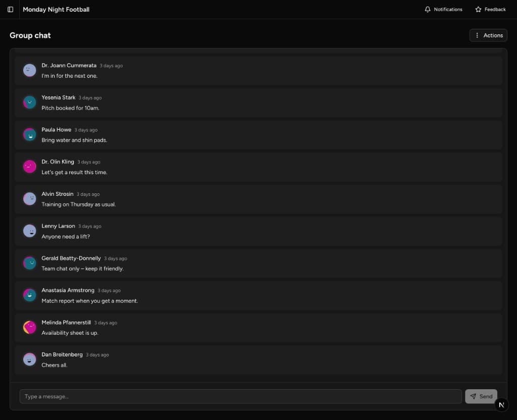The height and width of the screenshot is (420, 517).
Task: Click Lenny Larson's avatar
Action: coord(29,231)
